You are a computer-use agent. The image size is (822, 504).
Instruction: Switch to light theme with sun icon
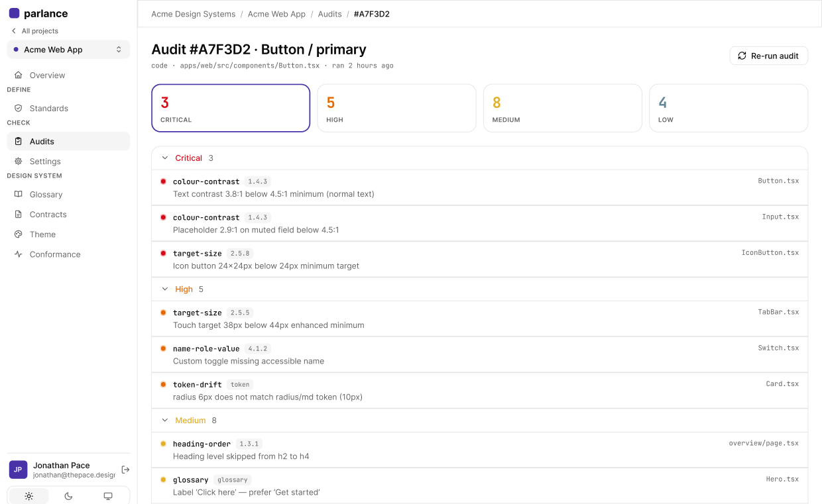pos(29,496)
